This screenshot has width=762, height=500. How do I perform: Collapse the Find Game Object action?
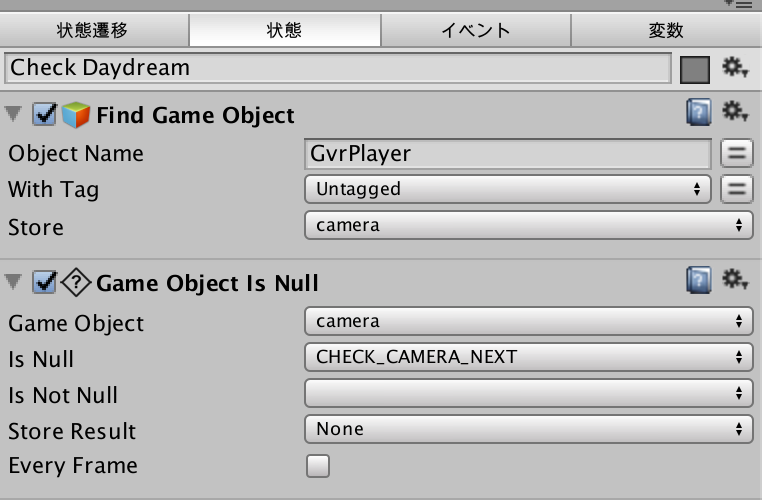[13, 114]
